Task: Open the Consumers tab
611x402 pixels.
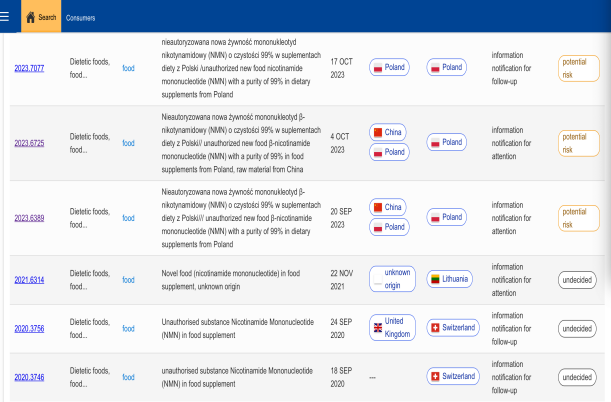Action: 80,18
